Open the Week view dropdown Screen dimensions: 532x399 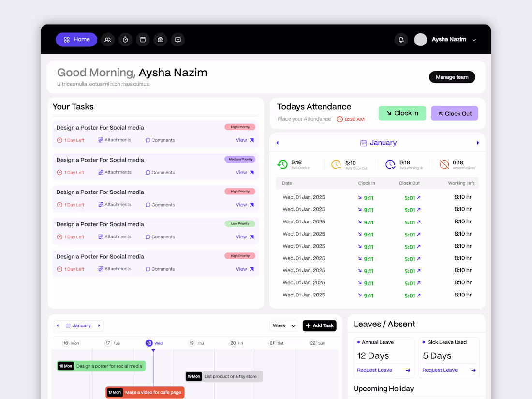283,325
